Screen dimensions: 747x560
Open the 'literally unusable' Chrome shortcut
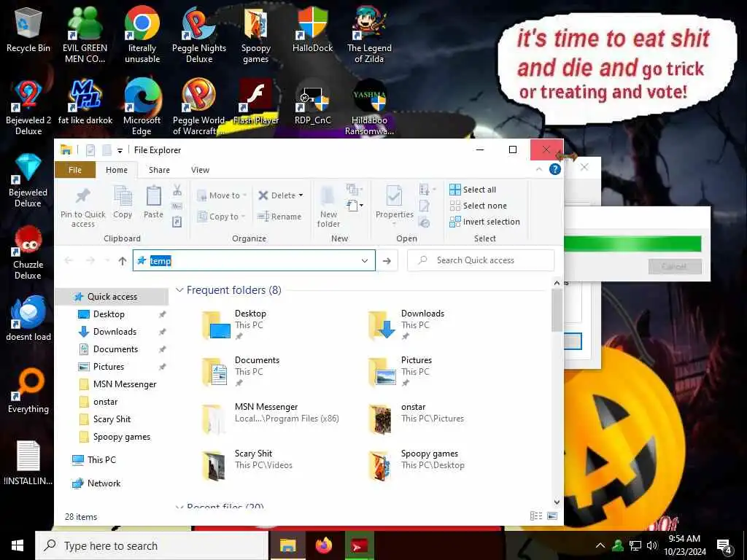142,35
